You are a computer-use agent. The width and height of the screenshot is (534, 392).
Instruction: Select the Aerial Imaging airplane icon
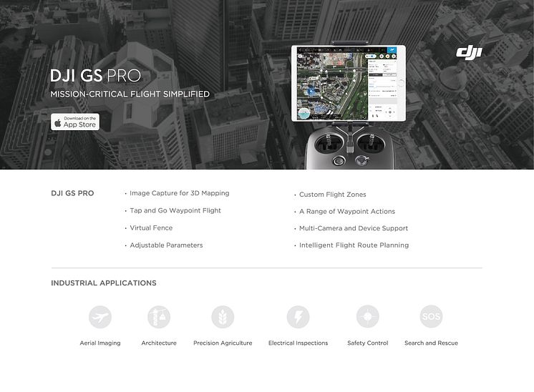click(100, 317)
